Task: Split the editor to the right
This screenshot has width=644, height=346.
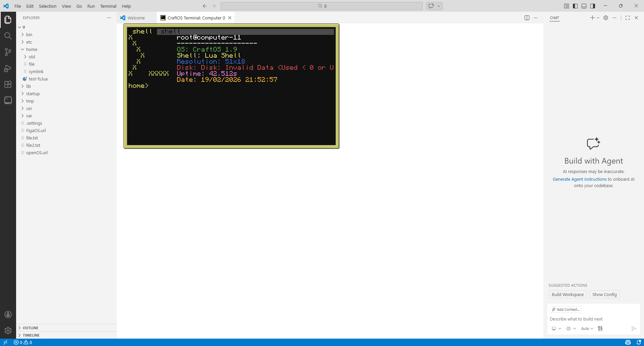Action: (527, 18)
